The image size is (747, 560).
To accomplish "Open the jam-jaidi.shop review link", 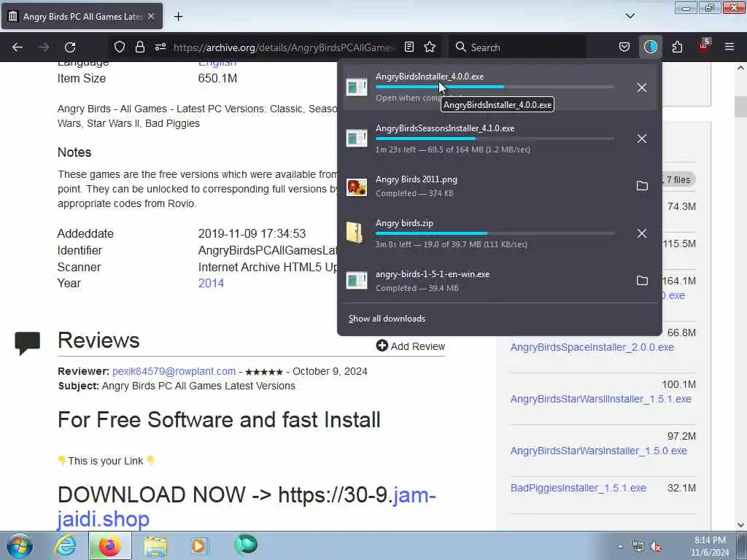I will (x=247, y=507).
